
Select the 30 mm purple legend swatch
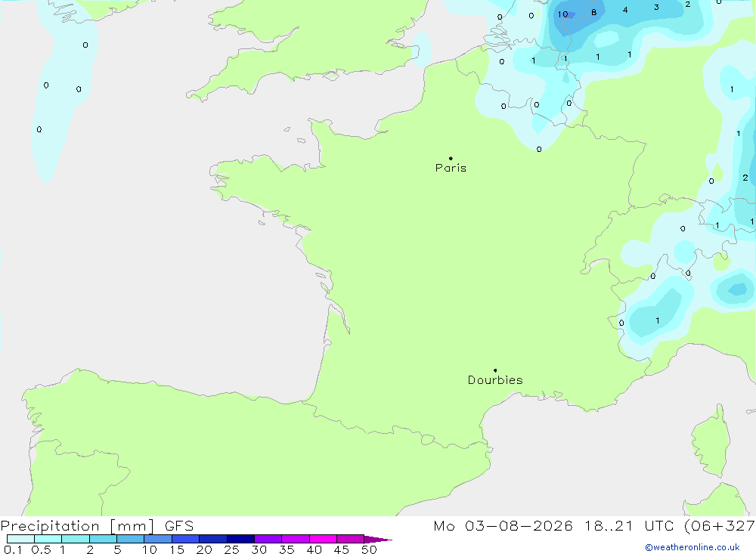click(x=268, y=539)
